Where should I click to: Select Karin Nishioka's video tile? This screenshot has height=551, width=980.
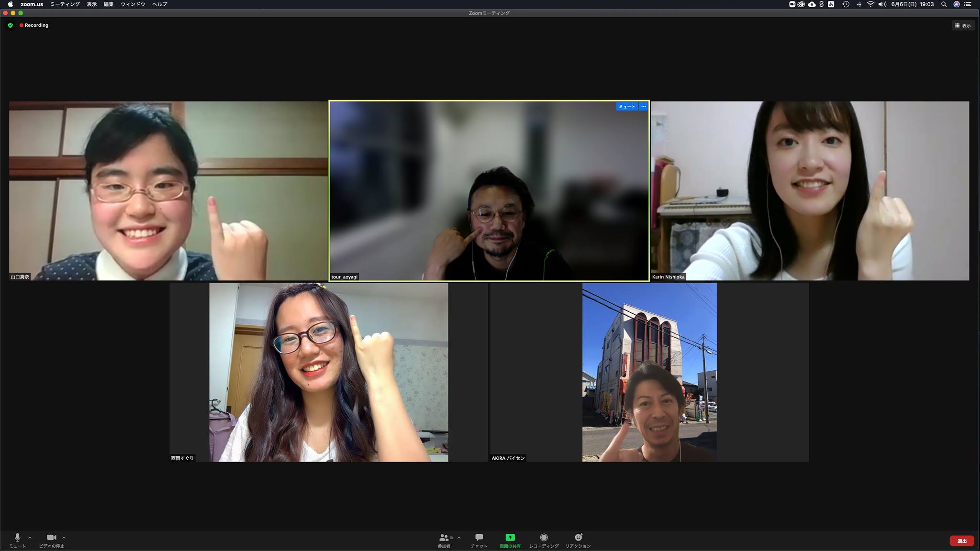810,190
